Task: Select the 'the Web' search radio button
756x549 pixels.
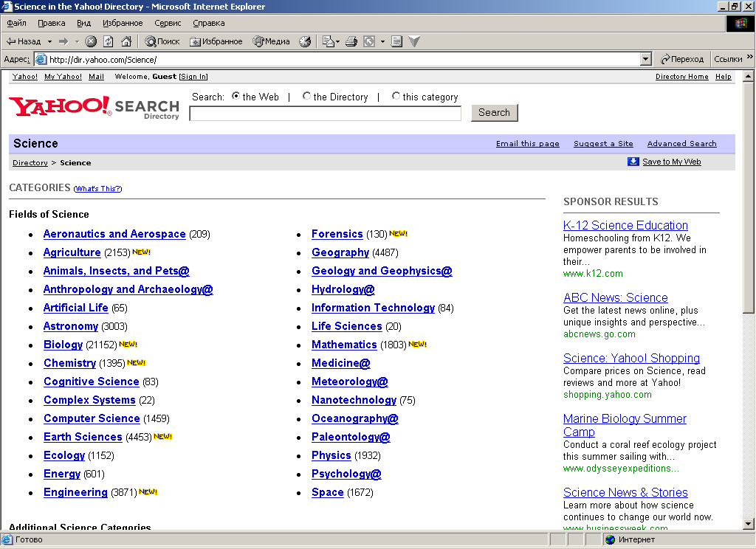Action: pos(236,96)
